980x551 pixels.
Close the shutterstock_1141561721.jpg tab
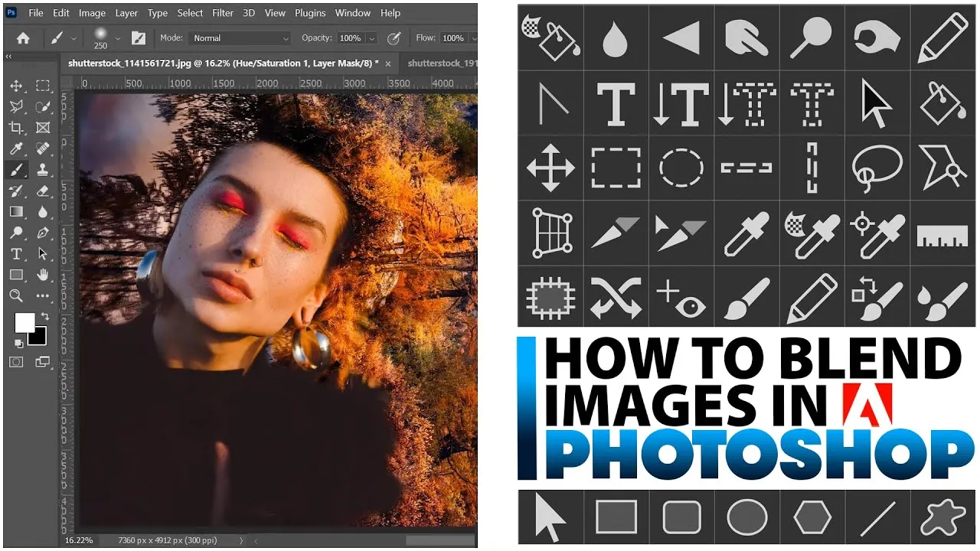(x=388, y=64)
